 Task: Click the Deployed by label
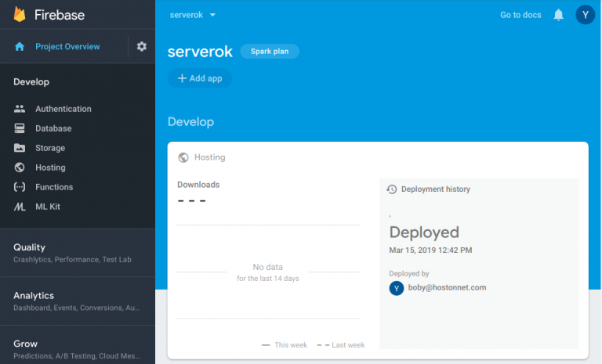[x=409, y=273]
